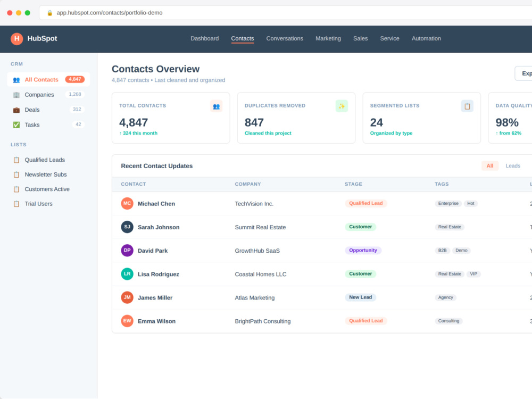Click the Deals briefcase icon
Screen dimensions: 532x399
coord(16,110)
